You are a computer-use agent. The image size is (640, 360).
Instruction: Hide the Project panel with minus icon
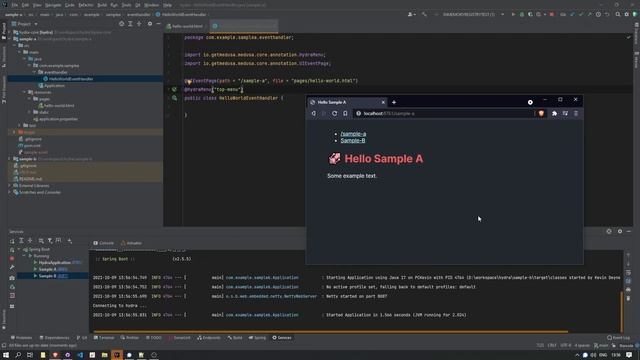158,24
